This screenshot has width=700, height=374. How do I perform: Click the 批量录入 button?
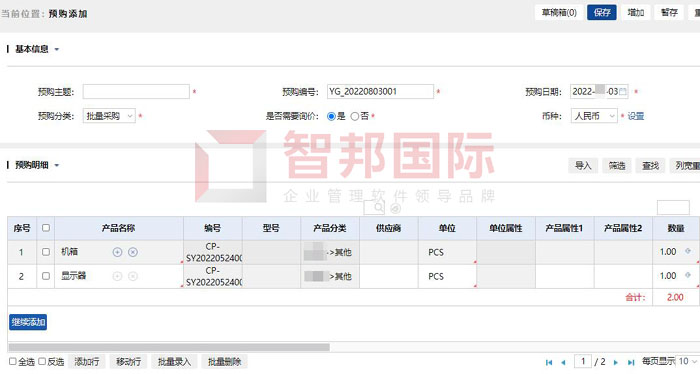point(174,362)
